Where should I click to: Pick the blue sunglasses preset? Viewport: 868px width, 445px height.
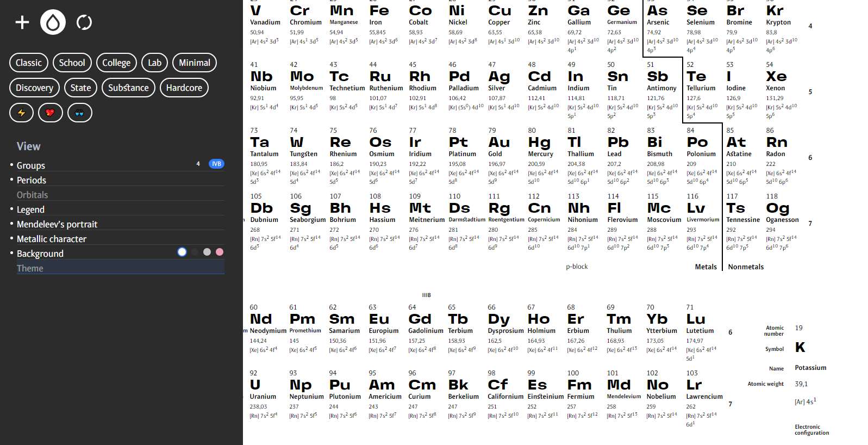click(x=80, y=113)
